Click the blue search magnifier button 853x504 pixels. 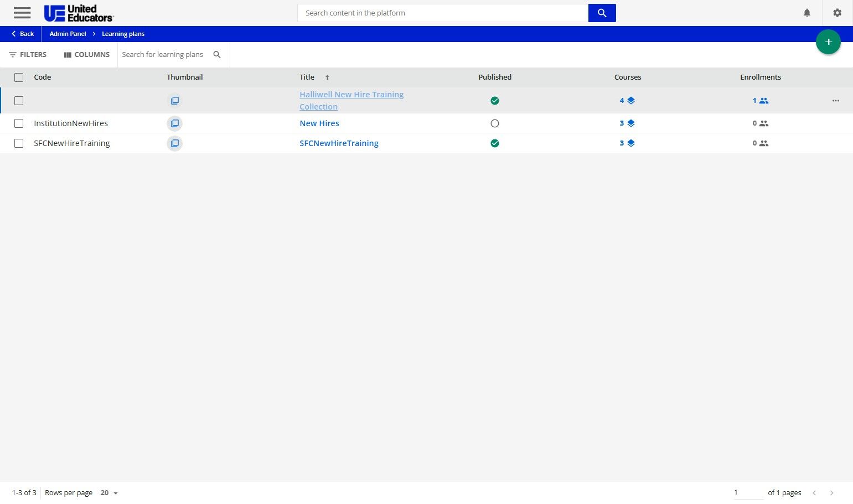(602, 13)
